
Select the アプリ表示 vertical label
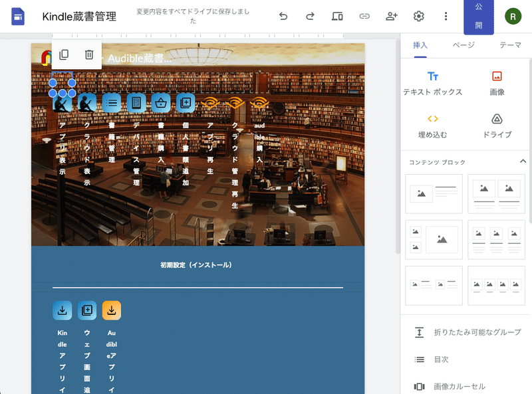point(63,148)
